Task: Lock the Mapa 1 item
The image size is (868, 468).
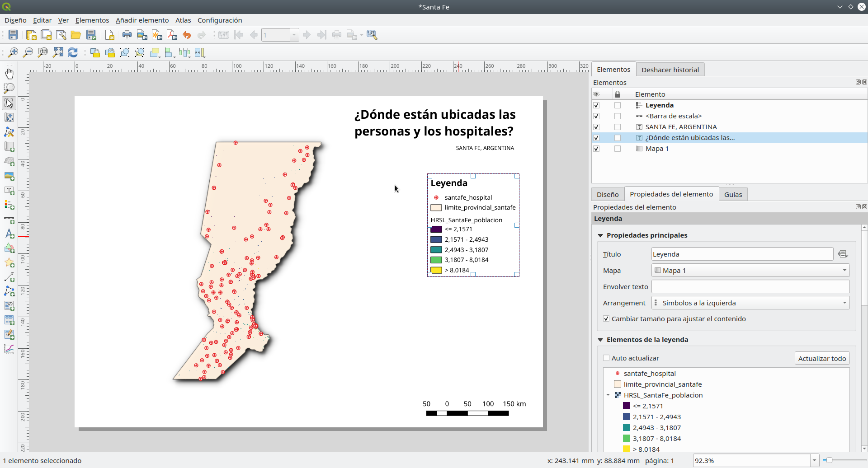Action: pos(618,149)
